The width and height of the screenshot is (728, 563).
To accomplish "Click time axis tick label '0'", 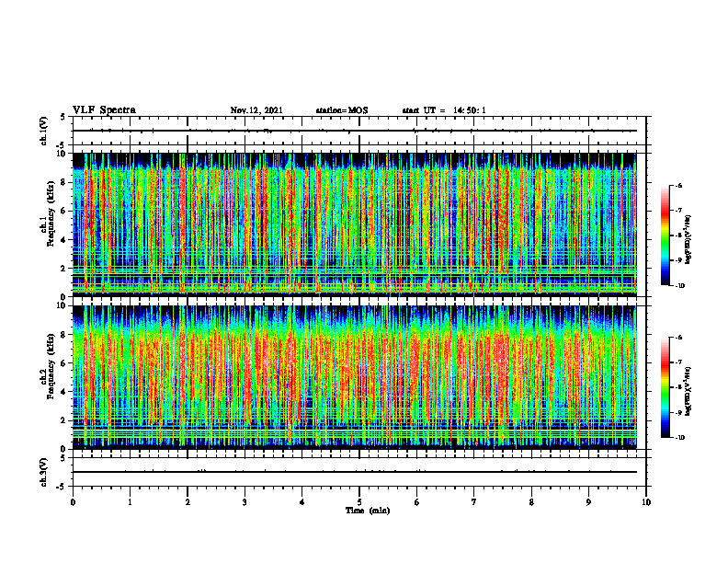I will click(73, 502).
